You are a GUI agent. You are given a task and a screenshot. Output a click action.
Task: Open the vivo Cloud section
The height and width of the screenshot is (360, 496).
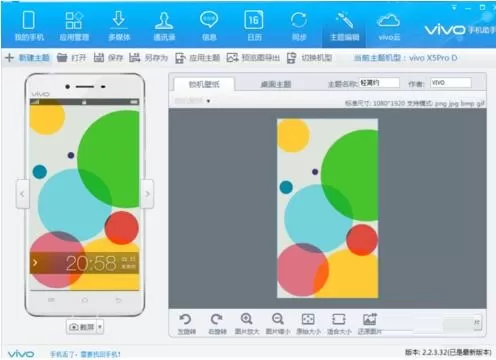pos(389,27)
